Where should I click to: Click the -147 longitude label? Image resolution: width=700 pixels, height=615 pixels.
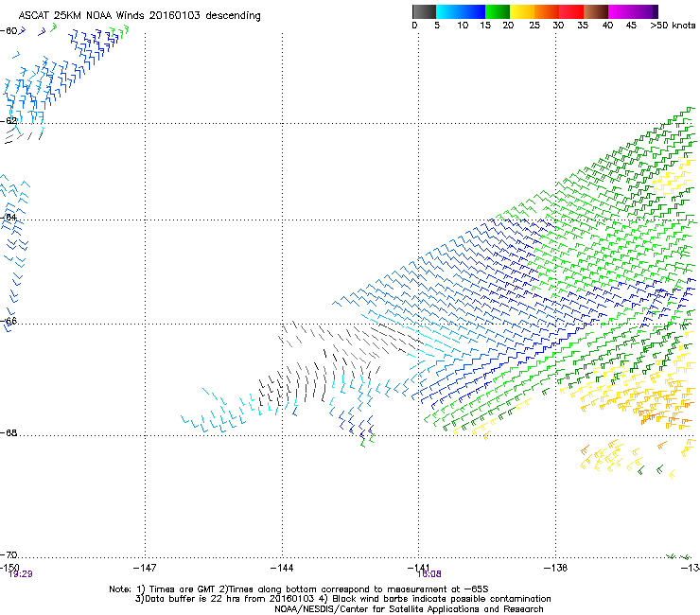pos(145,568)
